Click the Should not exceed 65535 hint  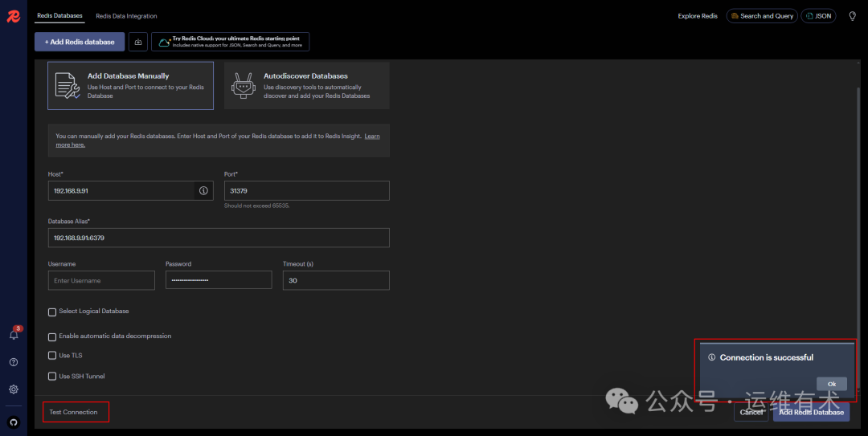(x=257, y=206)
